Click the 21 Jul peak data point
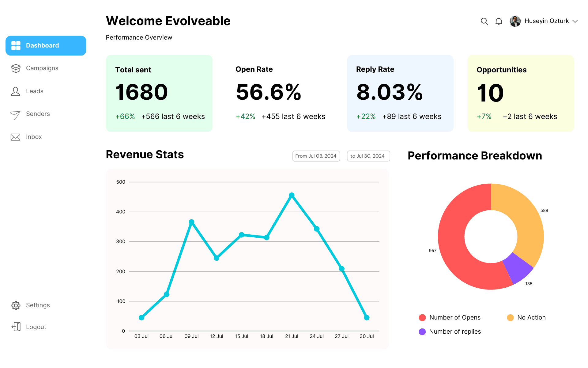Viewport: 588px width, 368px height. click(x=292, y=195)
